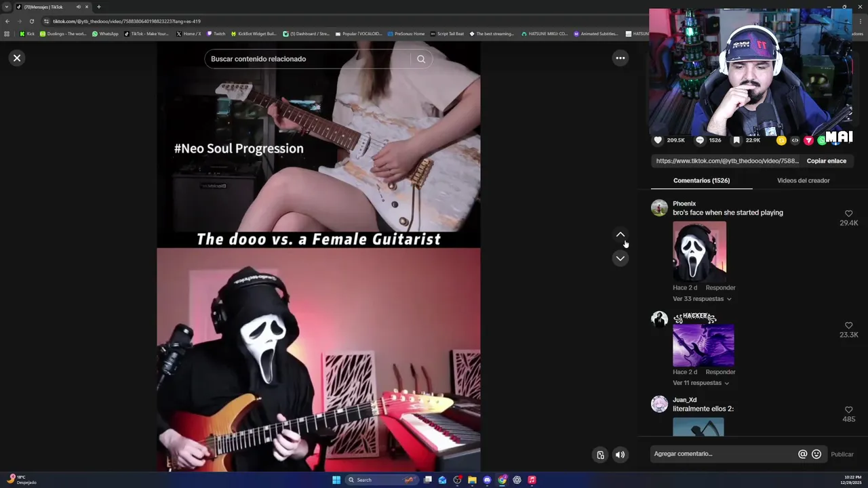Open Phoenix's profile avatar
Viewport: 868px width, 488px height.
point(659,208)
